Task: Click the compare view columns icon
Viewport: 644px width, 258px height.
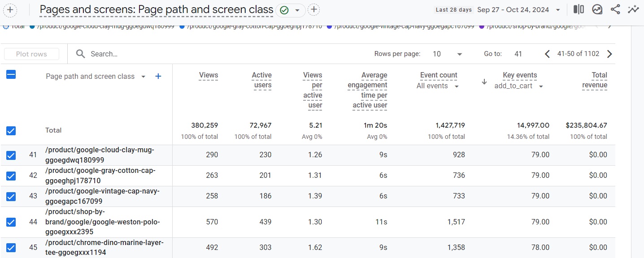Action: point(579,9)
